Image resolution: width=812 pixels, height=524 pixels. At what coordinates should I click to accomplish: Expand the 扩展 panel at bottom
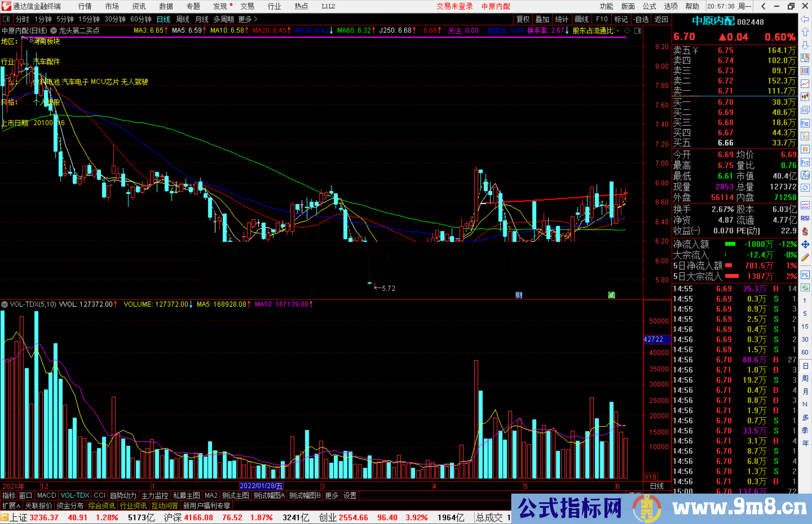click(x=11, y=506)
